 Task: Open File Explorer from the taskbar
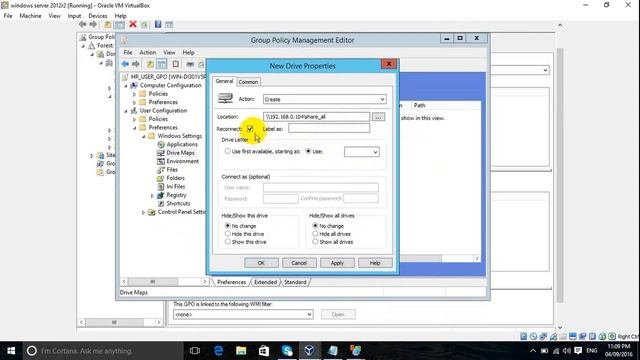[x=241, y=351]
